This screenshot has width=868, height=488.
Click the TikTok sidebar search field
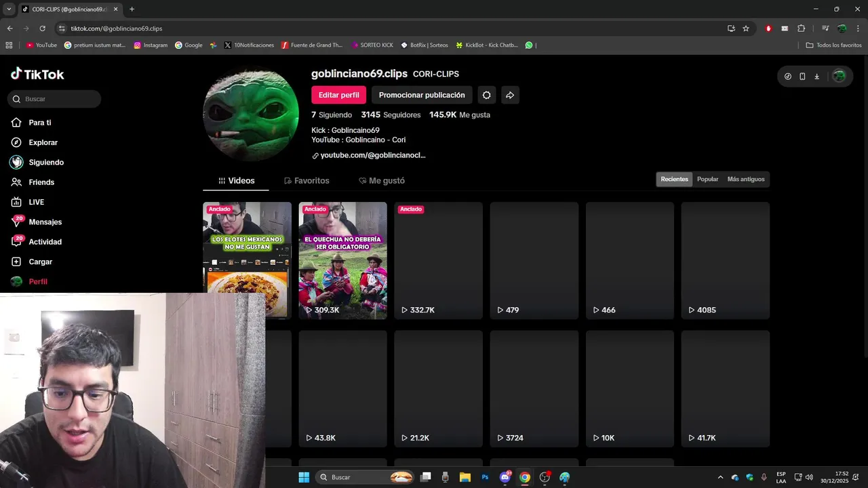coord(54,99)
